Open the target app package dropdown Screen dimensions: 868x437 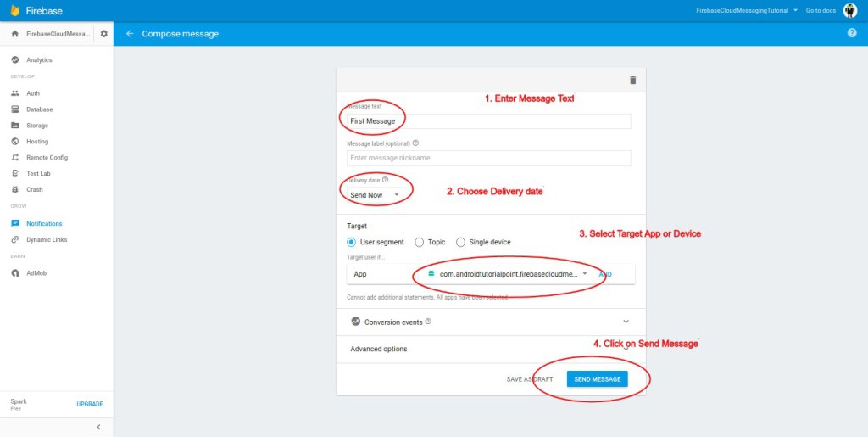[x=507, y=274]
